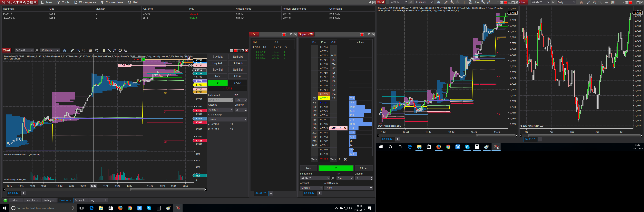Screen dimensions: 644x212
Task: Zoom in on the 60 Minute chart
Action: click(452, 2)
